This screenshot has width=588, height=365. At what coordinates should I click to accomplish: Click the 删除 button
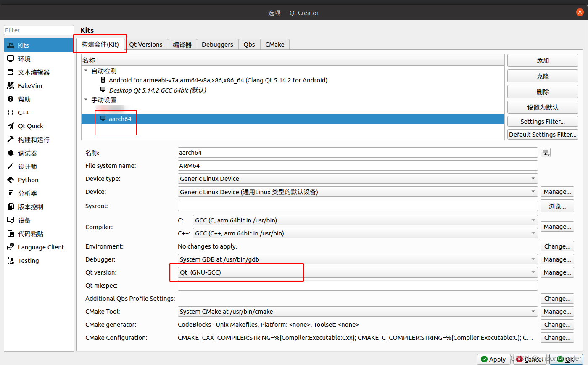click(x=543, y=92)
